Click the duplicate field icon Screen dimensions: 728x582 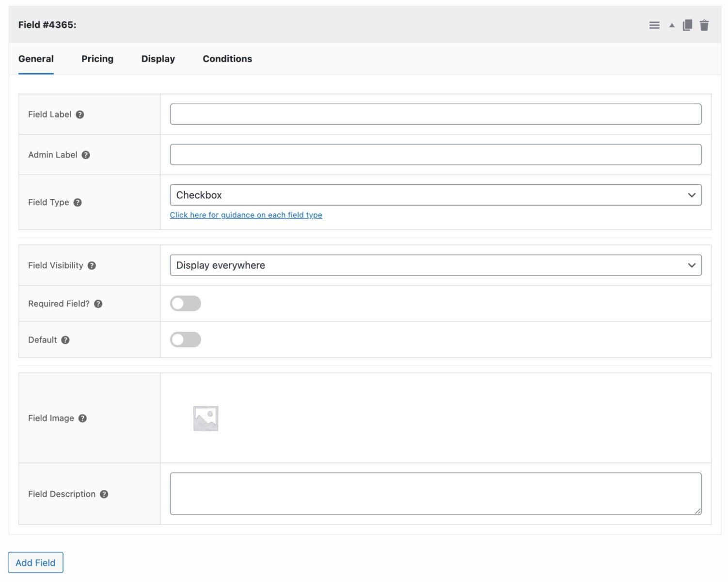point(687,25)
